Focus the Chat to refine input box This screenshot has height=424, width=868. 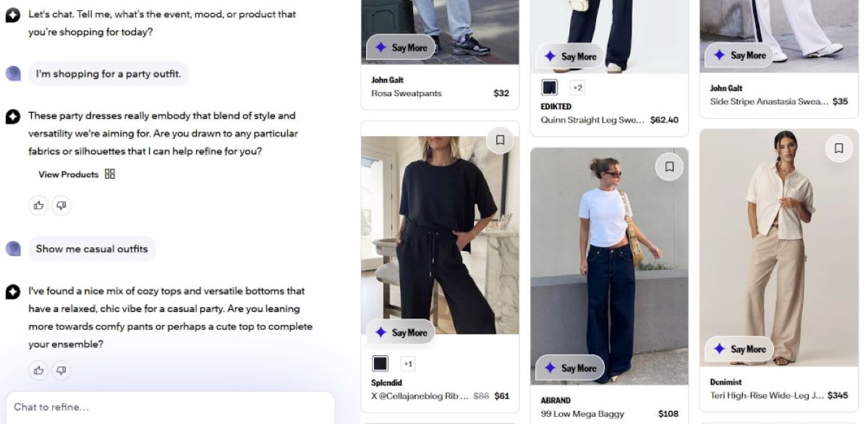point(170,407)
